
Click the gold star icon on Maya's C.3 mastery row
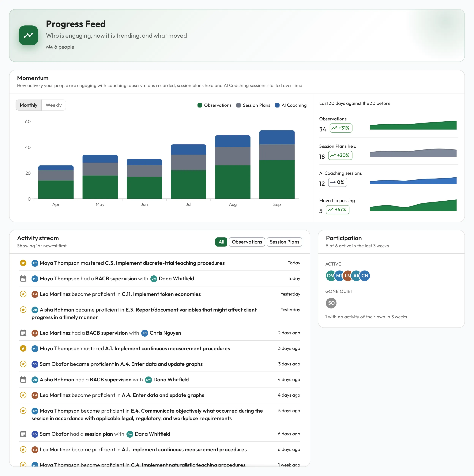23,263
